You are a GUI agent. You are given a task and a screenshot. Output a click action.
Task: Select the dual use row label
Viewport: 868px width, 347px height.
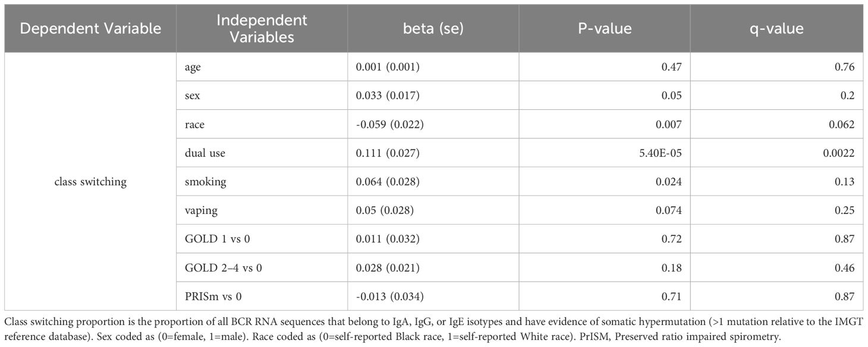pos(262,153)
